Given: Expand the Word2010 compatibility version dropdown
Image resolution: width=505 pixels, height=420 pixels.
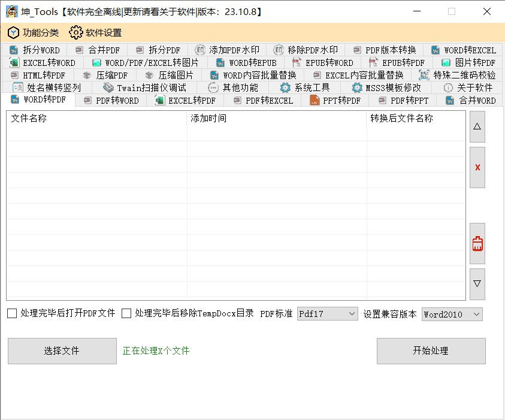Looking at the screenshot, I should point(452,314).
